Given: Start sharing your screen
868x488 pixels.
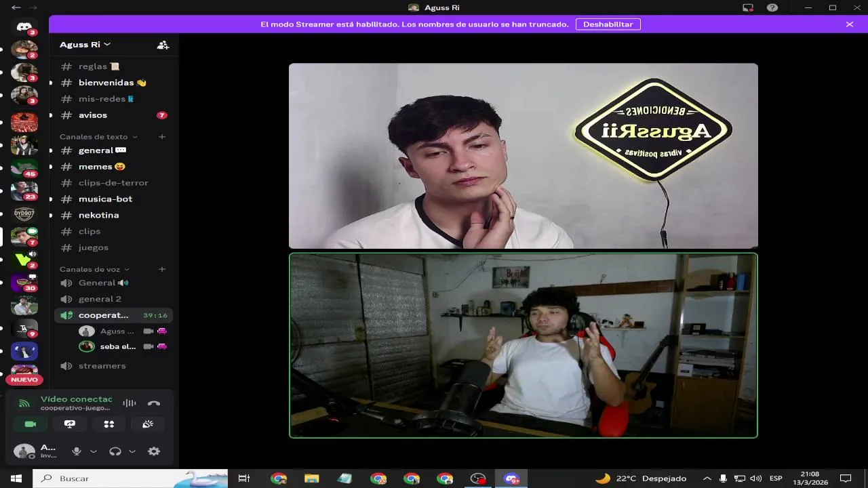Looking at the screenshot, I should (70, 424).
